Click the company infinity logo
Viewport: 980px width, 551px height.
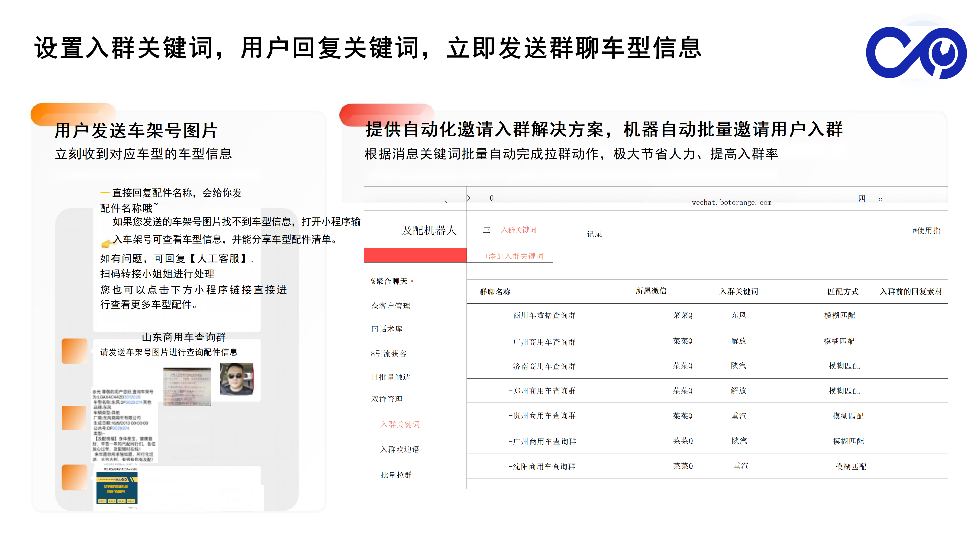coord(916,53)
